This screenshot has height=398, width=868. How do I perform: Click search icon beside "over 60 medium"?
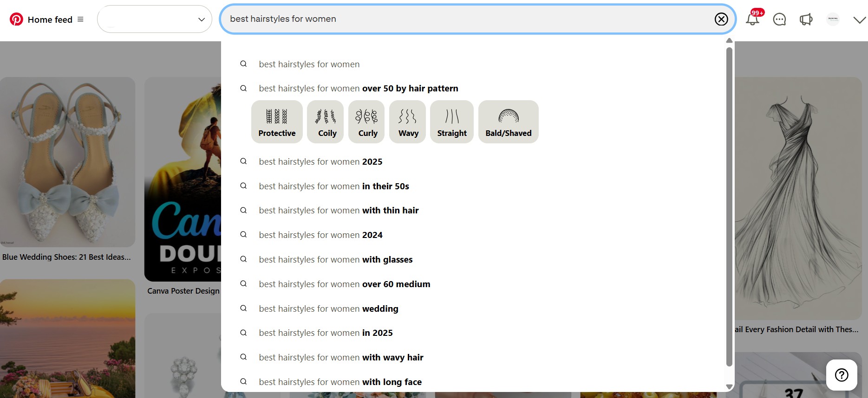coord(243,283)
